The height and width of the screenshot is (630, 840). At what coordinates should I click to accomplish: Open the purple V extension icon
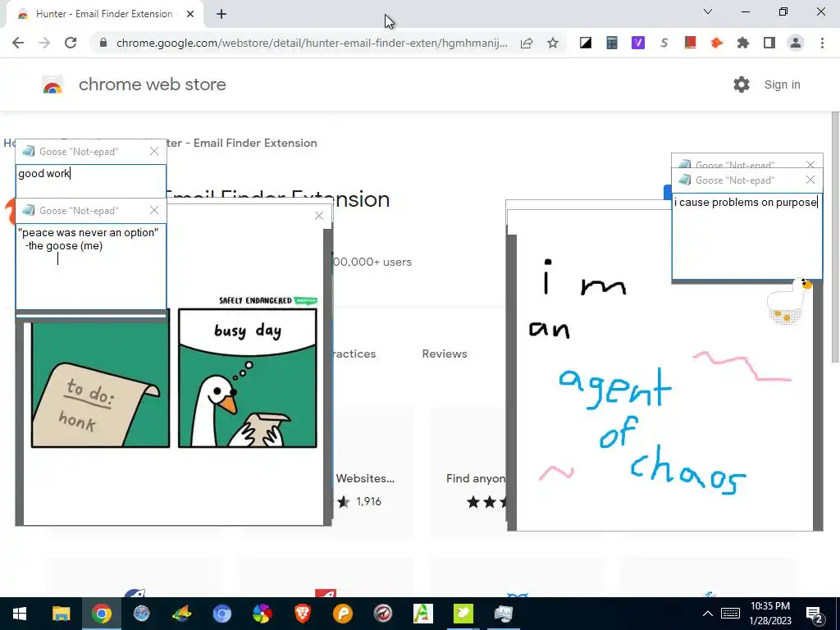pos(638,43)
